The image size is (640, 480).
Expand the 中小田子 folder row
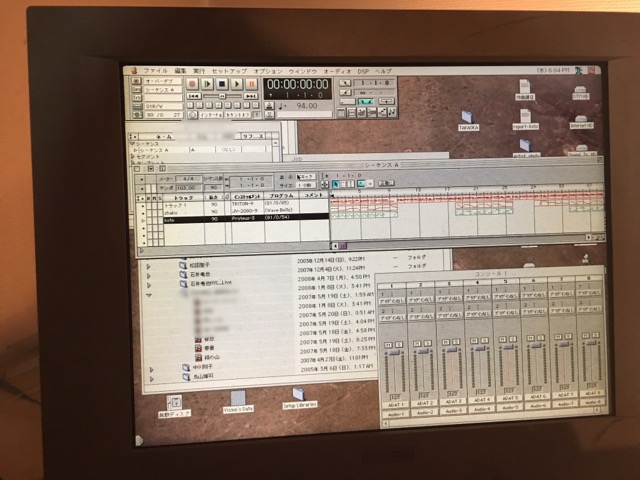point(151,369)
